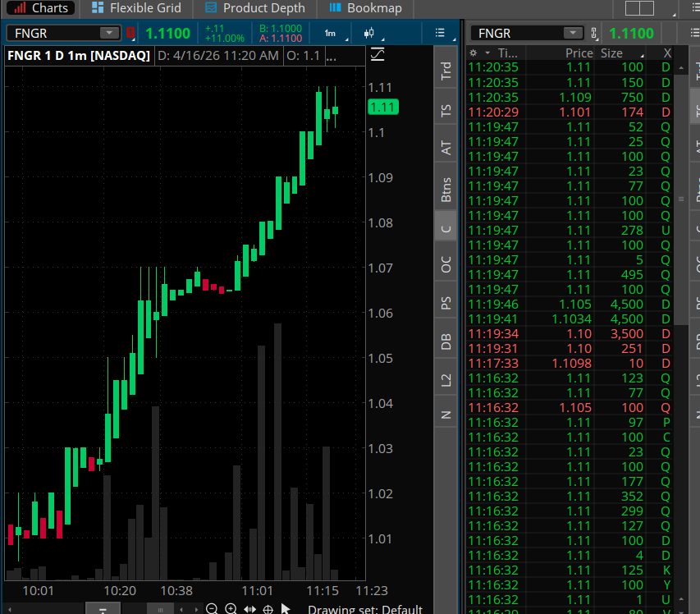Expand the arrow next to the gear icon
The image size is (700, 614).
[487, 53]
